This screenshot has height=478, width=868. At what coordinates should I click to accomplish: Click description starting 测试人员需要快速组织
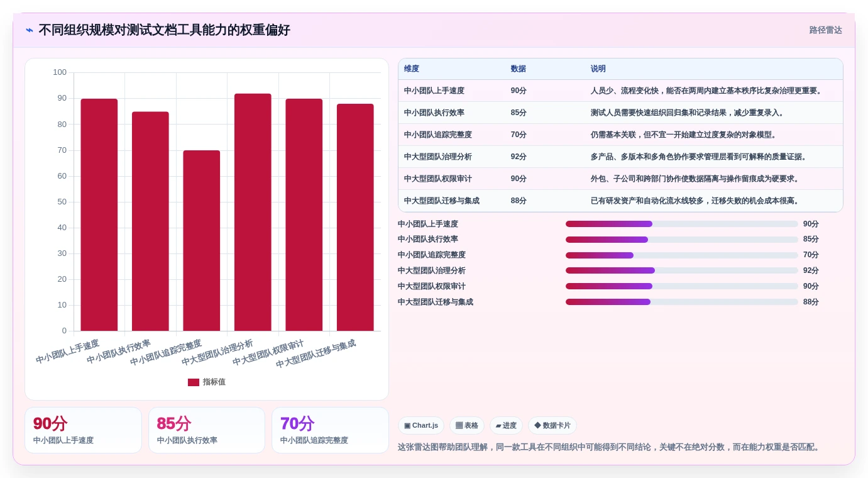tap(688, 113)
